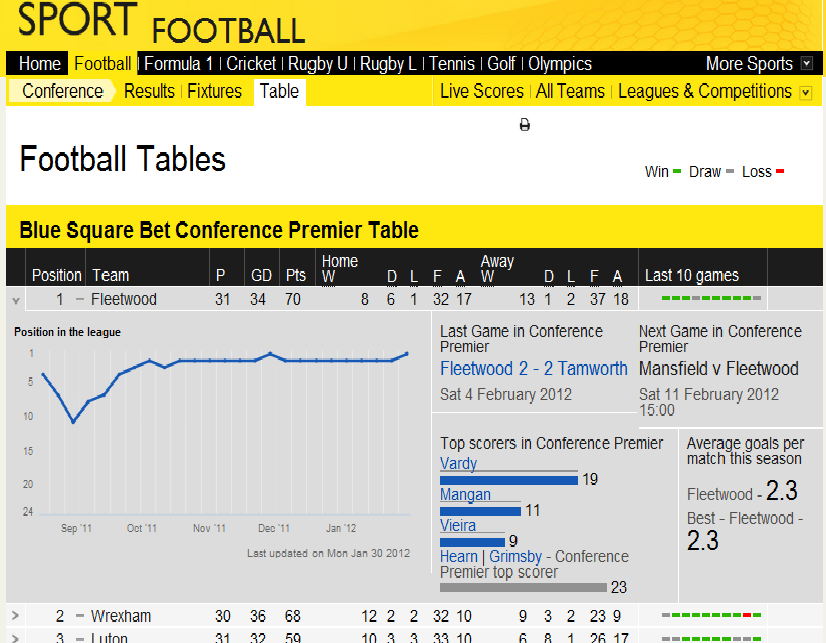Open the More Sports dropdown arrow
Image resolution: width=826 pixels, height=643 pixels.
pos(807,64)
